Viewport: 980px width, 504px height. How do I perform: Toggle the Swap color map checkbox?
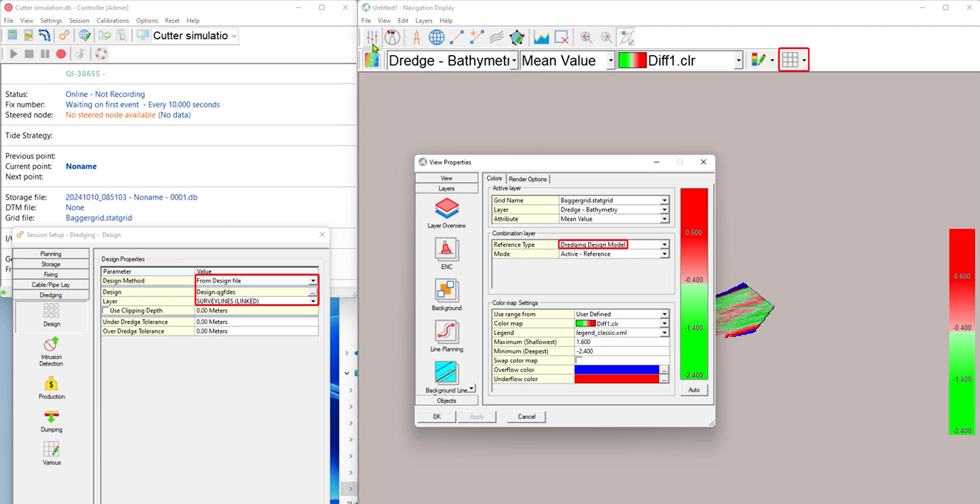click(x=579, y=360)
